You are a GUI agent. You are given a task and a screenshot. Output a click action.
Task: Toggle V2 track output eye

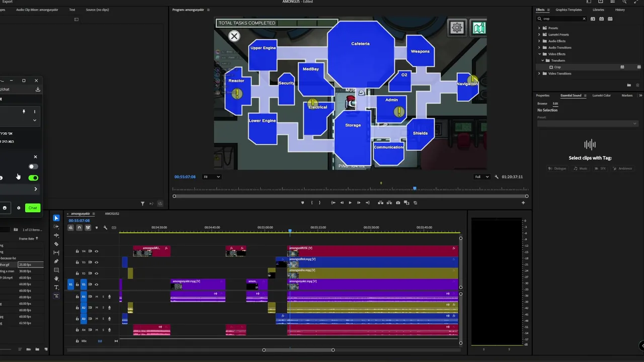[x=97, y=273]
